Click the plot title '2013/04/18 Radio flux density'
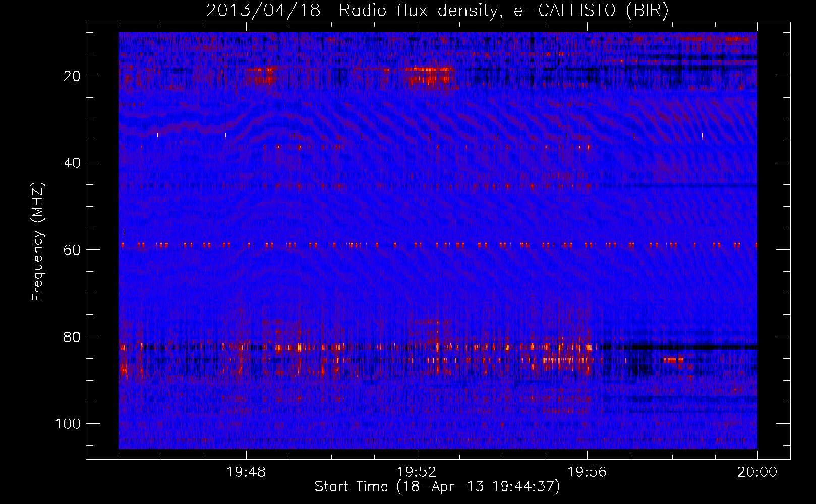Image resolution: width=816 pixels, height=504 pixels. [x=437, y=11]
